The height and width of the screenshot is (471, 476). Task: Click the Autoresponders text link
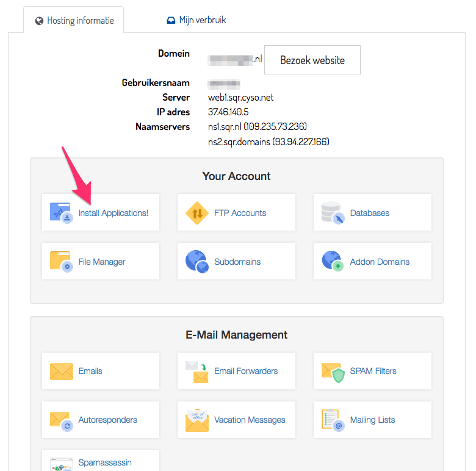click(108, 420)
